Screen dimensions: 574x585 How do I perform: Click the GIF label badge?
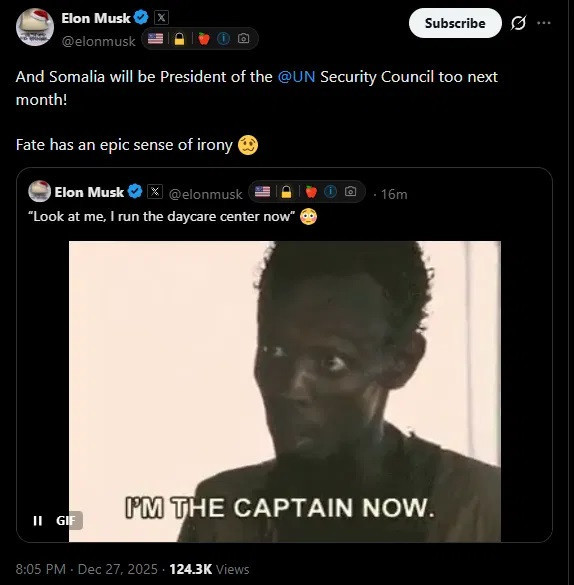pos(68,520)
